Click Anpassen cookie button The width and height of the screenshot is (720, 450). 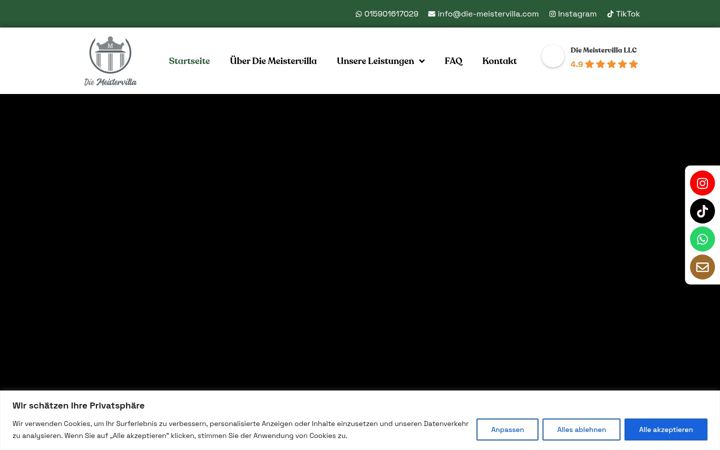(x=507, y=429)
